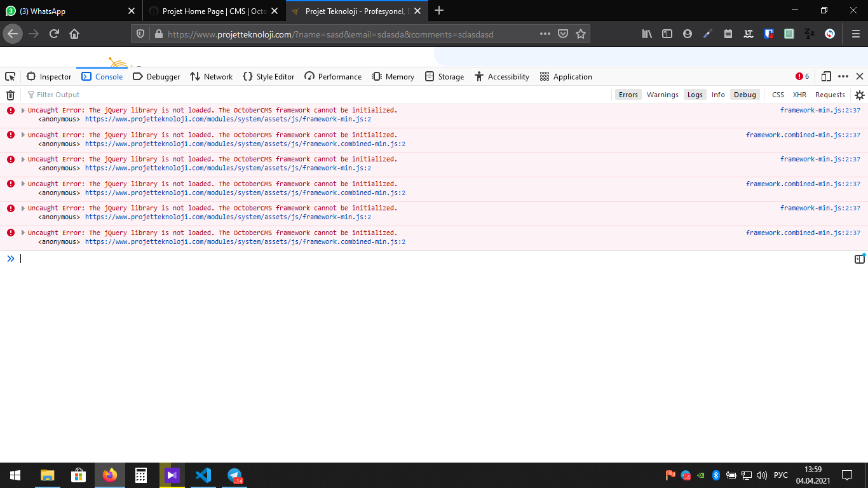Screen dimensions: 868x488
Task: Open the Network panel
Action: pyautogui.click(x=212, y=76)
